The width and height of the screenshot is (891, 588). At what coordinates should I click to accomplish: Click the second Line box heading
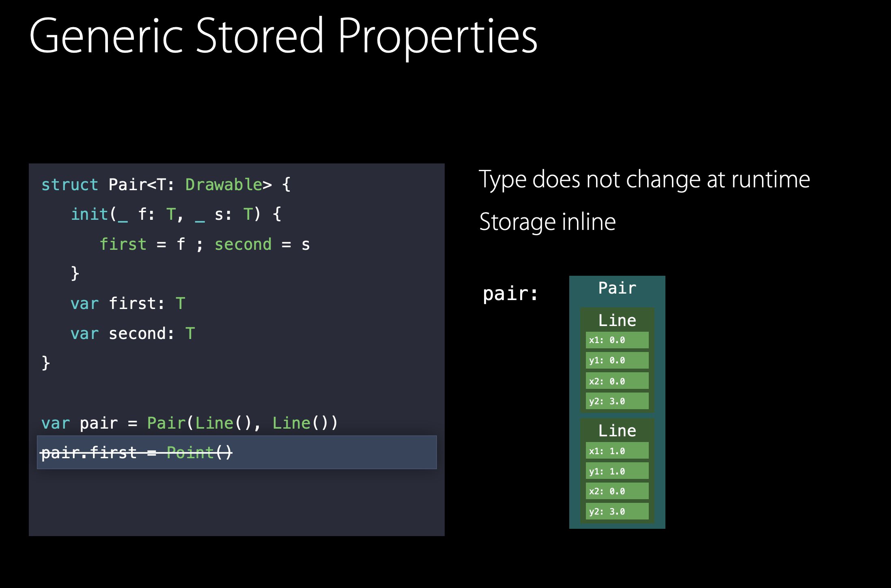[x=617, y=431]
